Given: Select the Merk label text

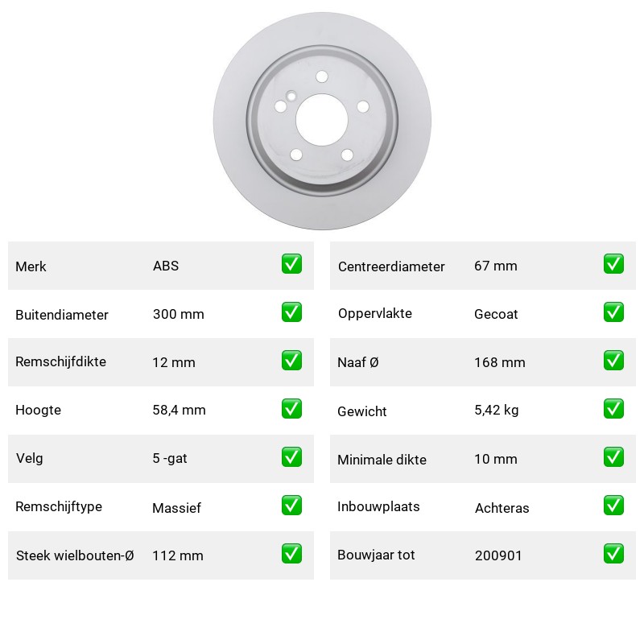Looking at the screenshot, I should pos(31,266).
